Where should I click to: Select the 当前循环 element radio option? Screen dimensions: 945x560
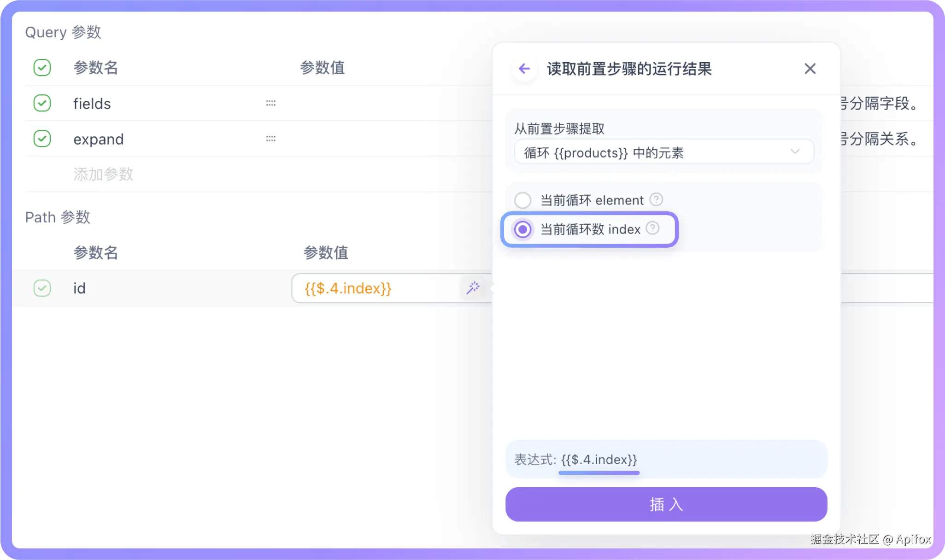coord(522,200)
